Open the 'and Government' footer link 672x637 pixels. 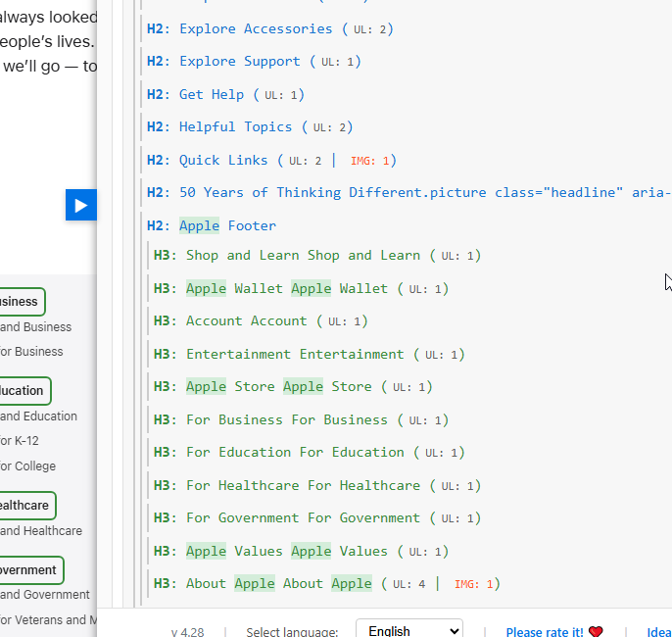(x=45, y=595)
